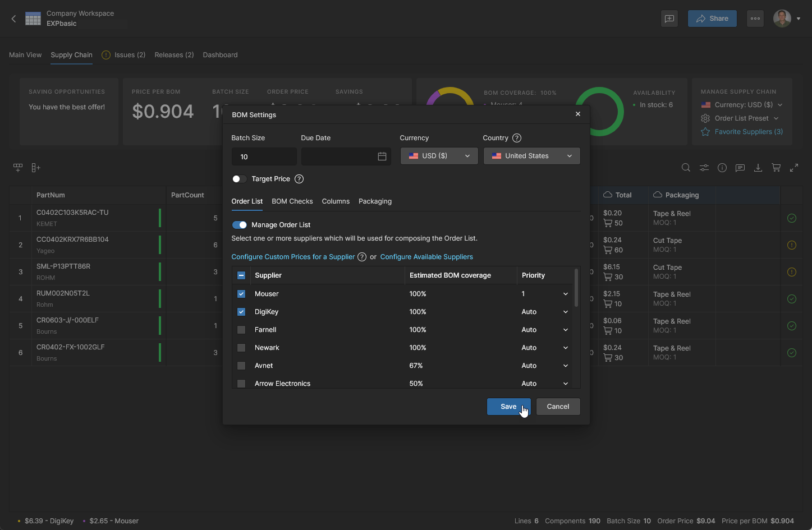Viewport: 812px width, 530px height.
Task: Click the add row icon above the table
Action: pyautogui.click(x=18, y=168)
